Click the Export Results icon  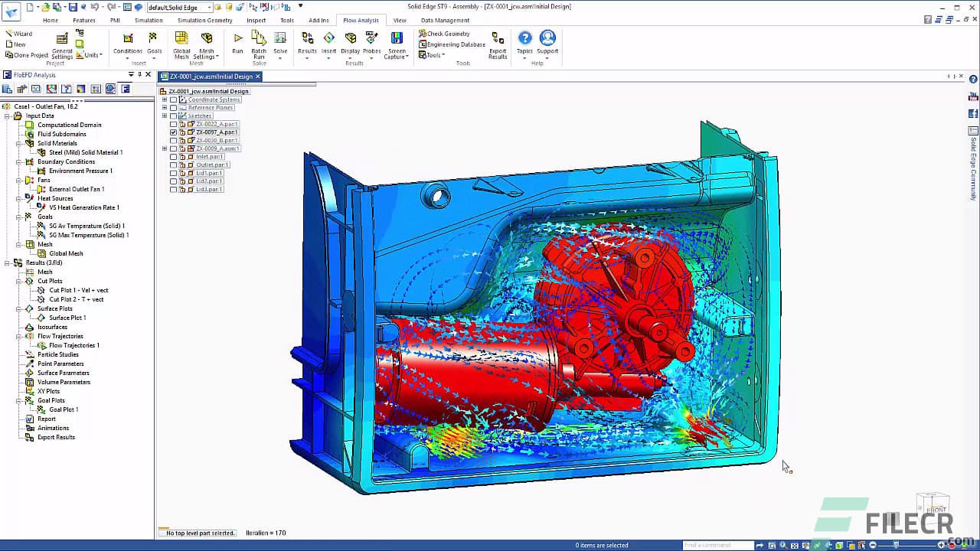click(498, 45)
